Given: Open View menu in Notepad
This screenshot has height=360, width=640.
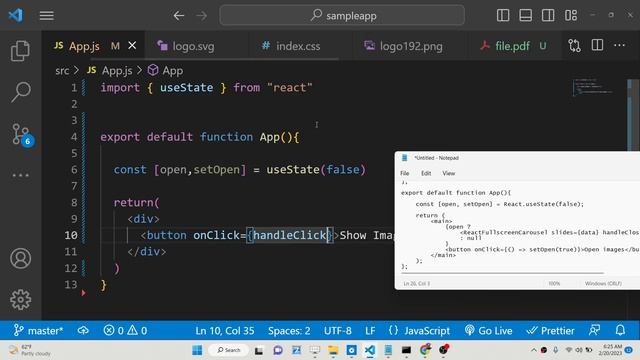Looking at the screenshot, I should (x=449, y=173).
